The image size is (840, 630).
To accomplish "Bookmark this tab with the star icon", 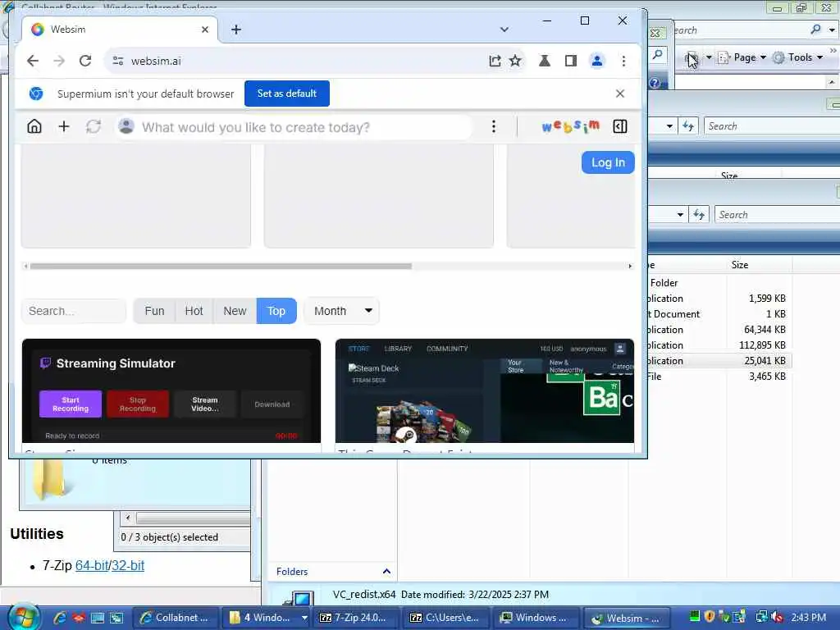I will [515, 61].
